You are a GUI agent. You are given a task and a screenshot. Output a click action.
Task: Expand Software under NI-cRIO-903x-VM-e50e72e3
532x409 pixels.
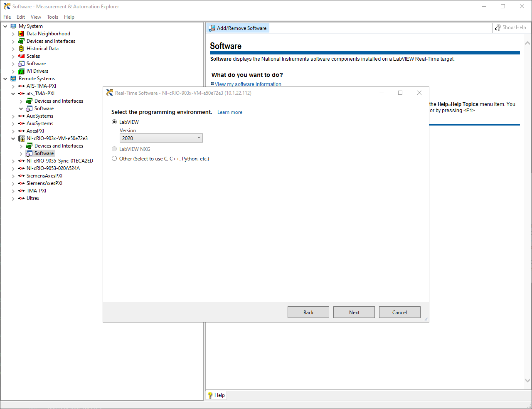(21, 153)
